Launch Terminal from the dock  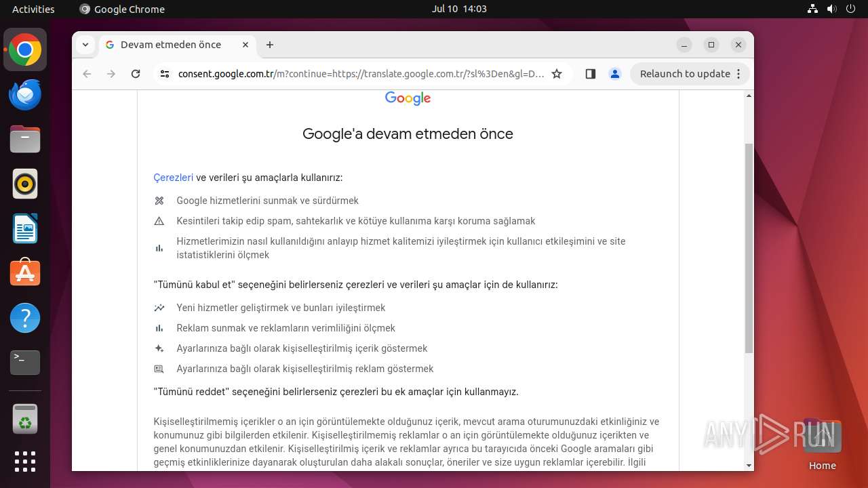point(25,363)
